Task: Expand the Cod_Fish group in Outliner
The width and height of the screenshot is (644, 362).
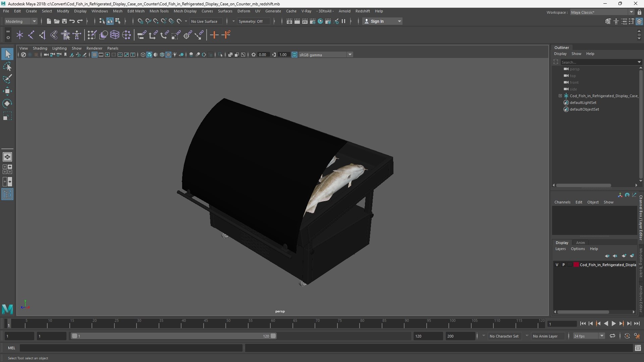Action: pyautogui.click(x=560, y=96)
